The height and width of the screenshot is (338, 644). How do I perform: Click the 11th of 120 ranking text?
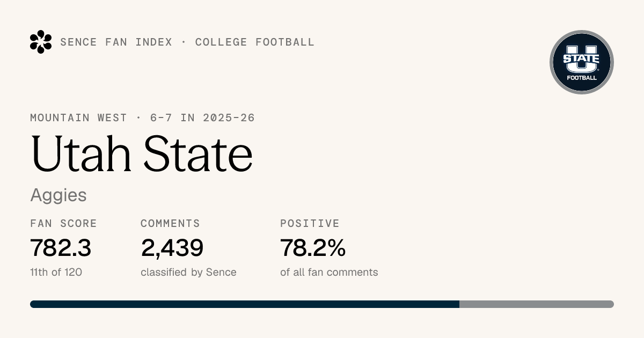[x=56, y=272]
